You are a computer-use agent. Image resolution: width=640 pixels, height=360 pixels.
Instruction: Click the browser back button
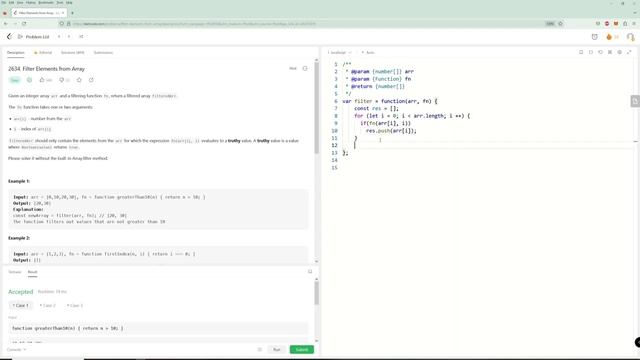[6, 24]
